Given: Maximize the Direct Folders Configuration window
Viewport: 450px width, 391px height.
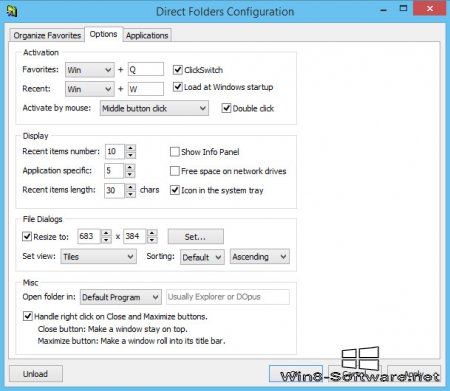Looking at the screenshot, I should click(x=403, y=9).
